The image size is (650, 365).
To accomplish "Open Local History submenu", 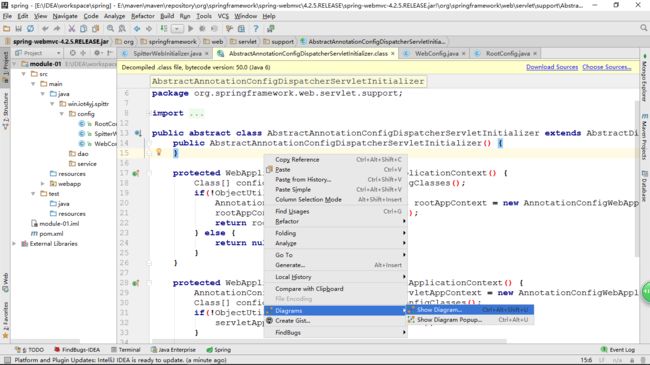I will [x=336, y=277].
